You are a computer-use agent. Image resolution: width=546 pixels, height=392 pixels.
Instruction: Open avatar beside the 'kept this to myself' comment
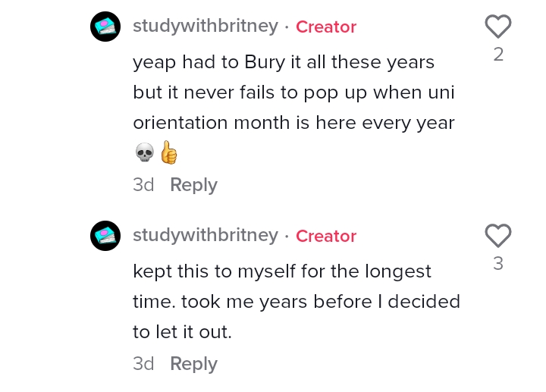(x=105, y=236)
